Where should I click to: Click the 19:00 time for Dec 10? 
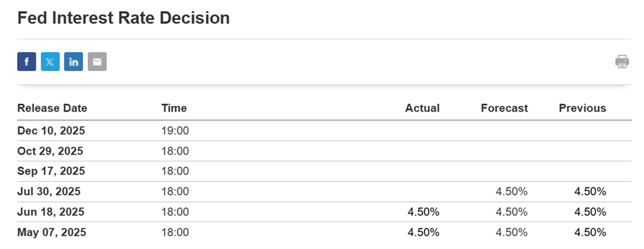coord(175,131)
